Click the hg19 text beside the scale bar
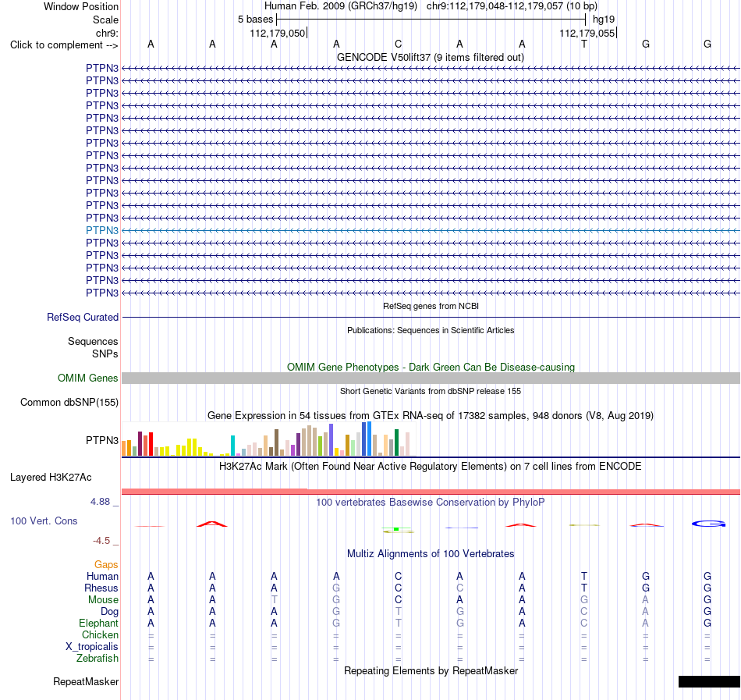Screen dimensions: 741x700 pyautogui.click(x=604, y=20)
